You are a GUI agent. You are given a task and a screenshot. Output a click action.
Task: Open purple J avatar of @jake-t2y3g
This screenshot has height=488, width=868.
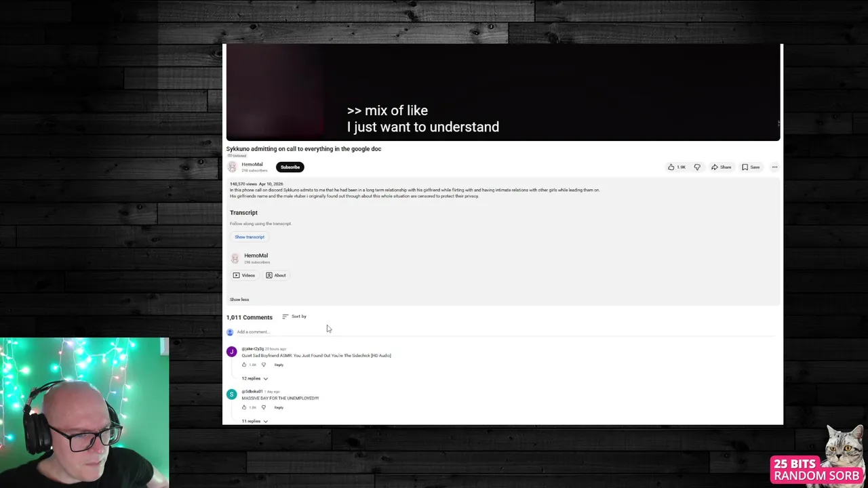tap(232, 352)
